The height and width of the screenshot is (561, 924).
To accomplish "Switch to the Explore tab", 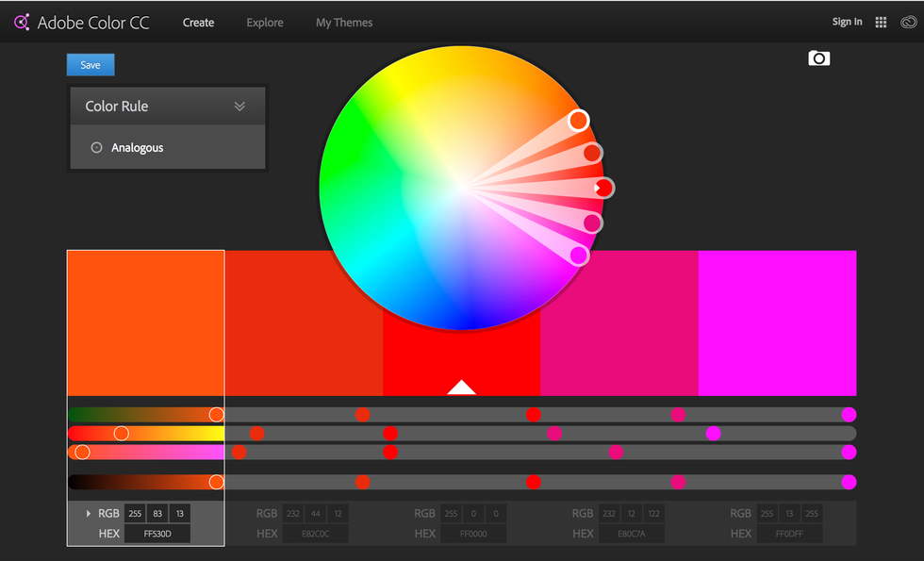I will (x=264, y=23).
